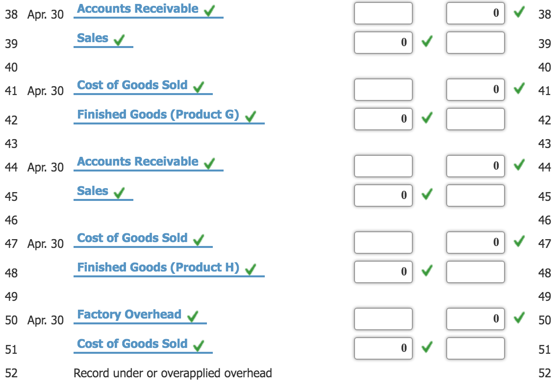Select the credit amount box showing 0 on line 41

pos(475,90)
